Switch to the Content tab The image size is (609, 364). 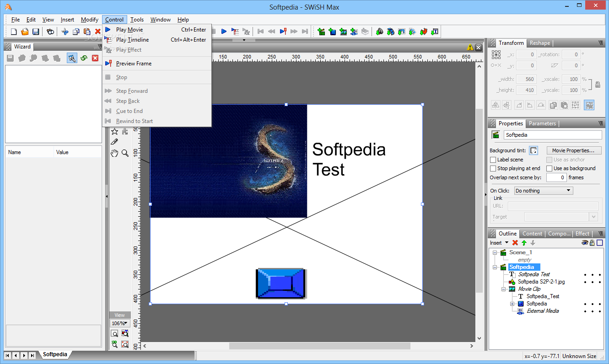click(x=532, y=234)
